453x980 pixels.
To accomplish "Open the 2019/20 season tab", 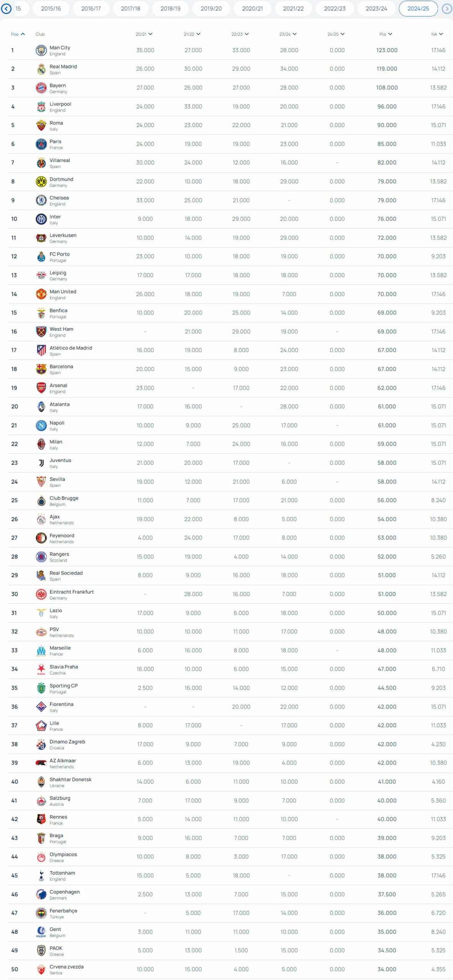I will (211, 8).
